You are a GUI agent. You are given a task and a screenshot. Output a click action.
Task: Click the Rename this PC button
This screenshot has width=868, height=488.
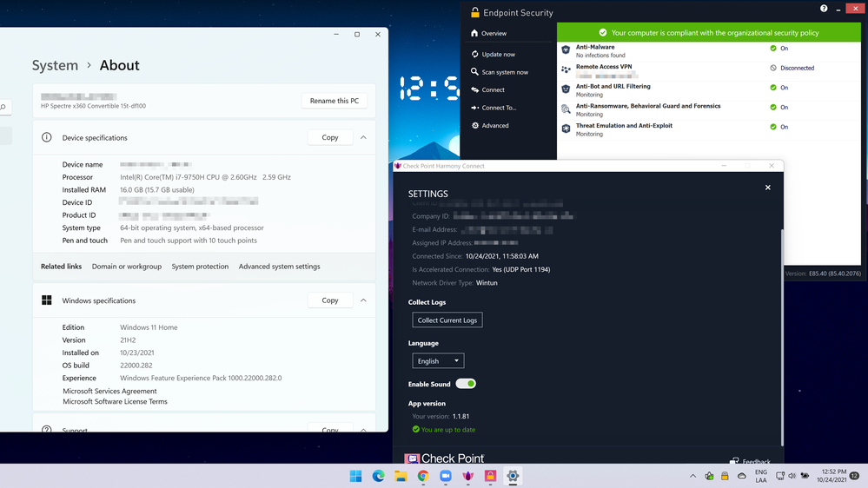point(335,101)
